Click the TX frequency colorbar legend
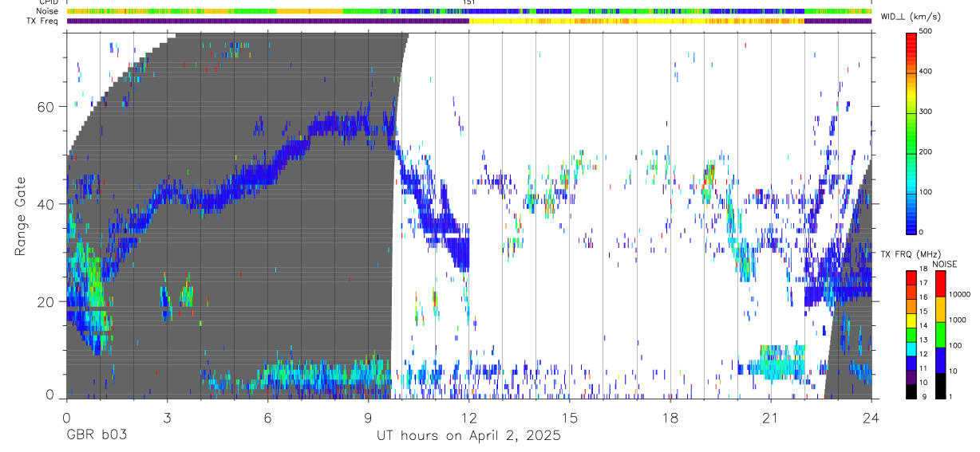Screen dimensions: 980x452 [911, 335]
